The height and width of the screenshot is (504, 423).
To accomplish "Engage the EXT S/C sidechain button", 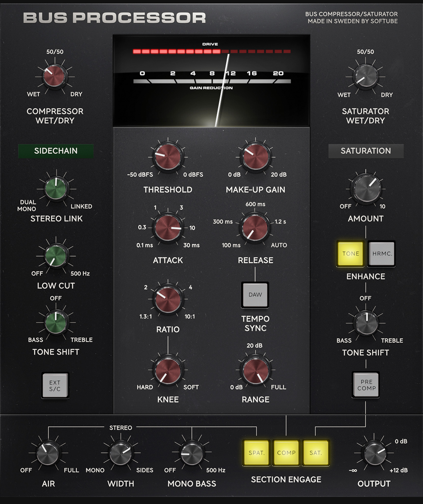I will click(x=55, y=384).
